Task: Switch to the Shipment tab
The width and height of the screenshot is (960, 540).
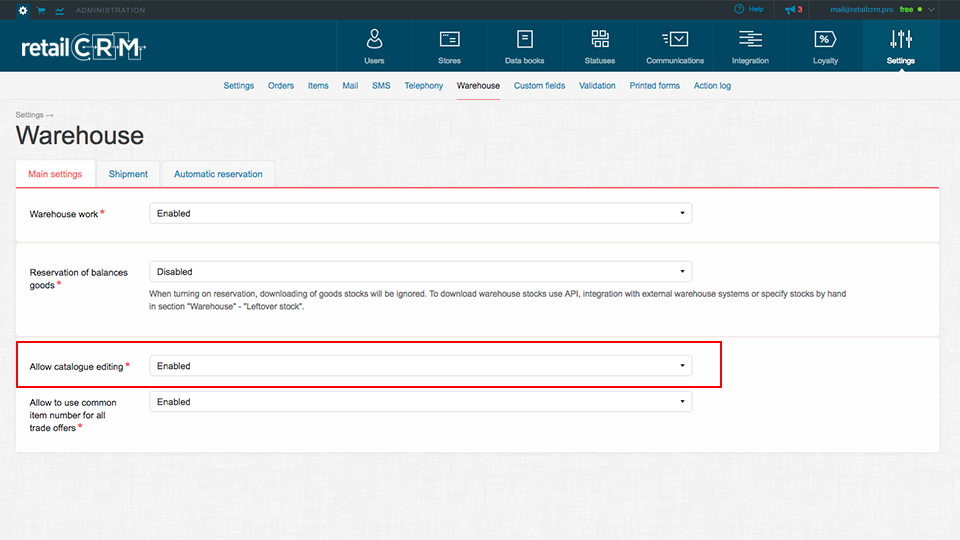Action: (x=128, y=174)
